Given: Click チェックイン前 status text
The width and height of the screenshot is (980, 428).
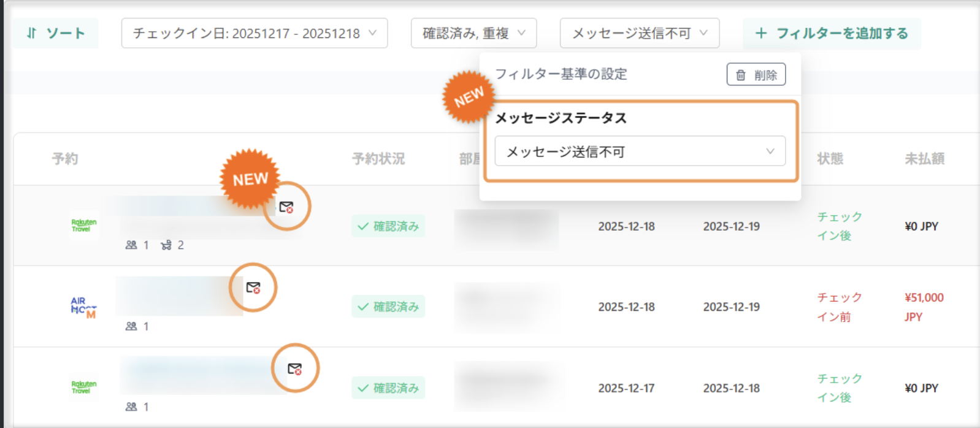Looking at the screenshot, I should tap(840, 307).
